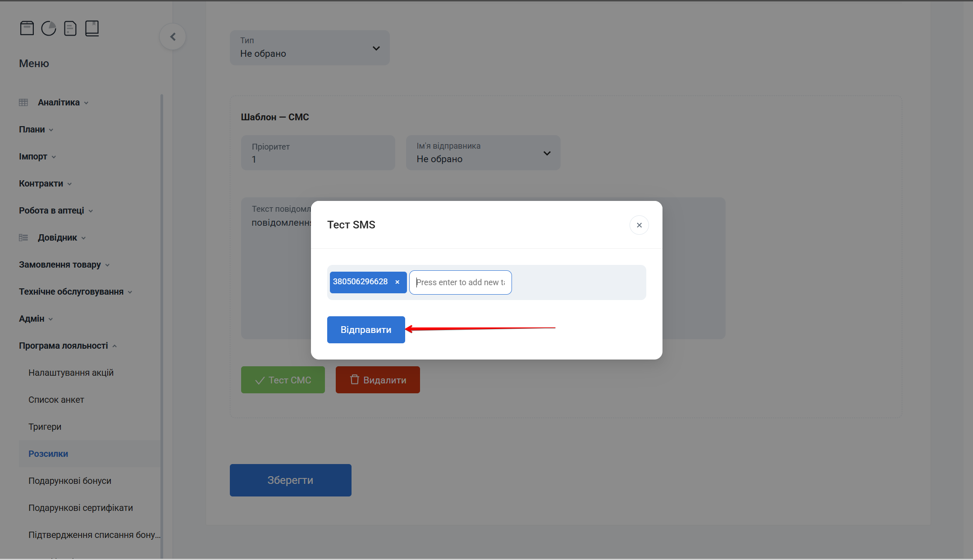Click the blue Зберегти button
The height and width of the screenshot is (560, 973).
coord(290,480)
